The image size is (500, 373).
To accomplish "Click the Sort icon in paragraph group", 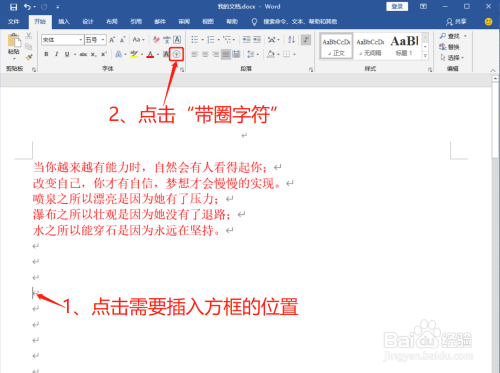I will (291, 40).
